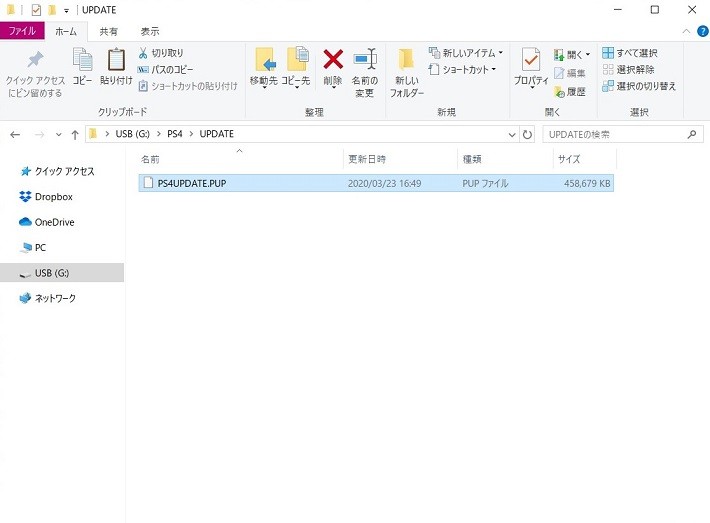
Task: Switch to the Share (共有) tab
Action: click(x=108, y=31)
